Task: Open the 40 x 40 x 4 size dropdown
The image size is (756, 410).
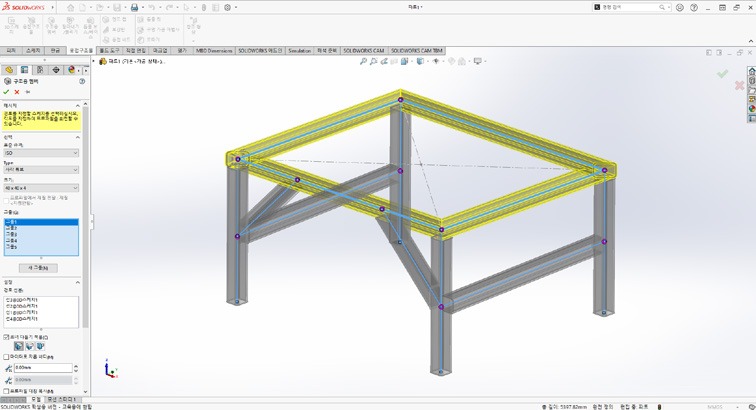Action: [x=41, y=187]
